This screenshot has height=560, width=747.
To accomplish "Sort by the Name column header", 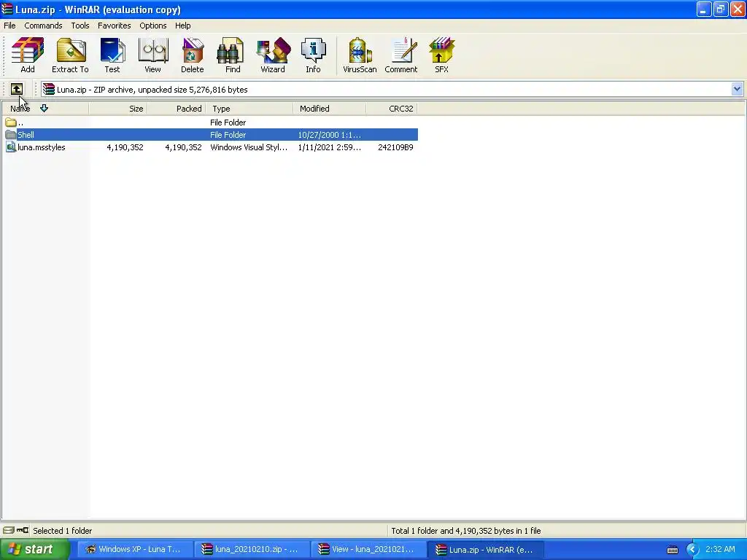I will [x=44, y=109].
